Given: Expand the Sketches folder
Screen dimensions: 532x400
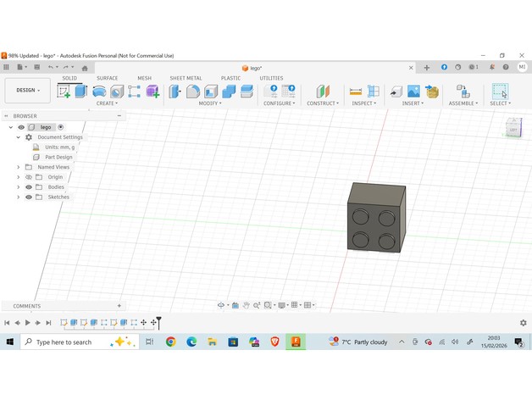Looking at the screenshot, I should (x=19, y=197).
